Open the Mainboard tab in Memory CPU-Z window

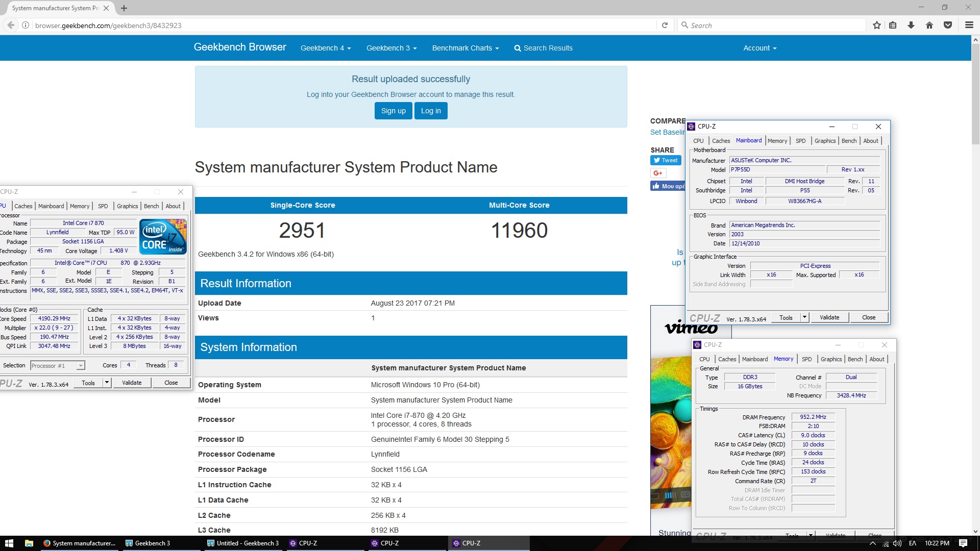click(x=755, y=359)
